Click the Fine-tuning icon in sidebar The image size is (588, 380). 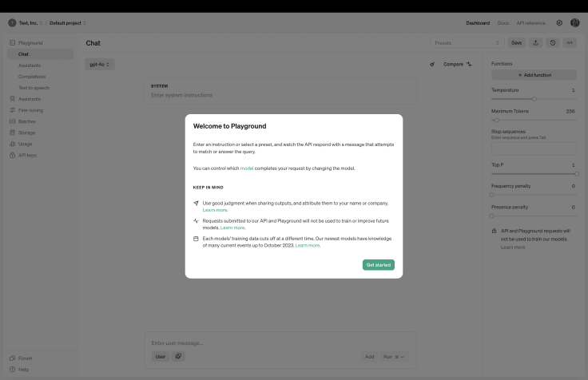pyautogui.click(x=12, y=110)
